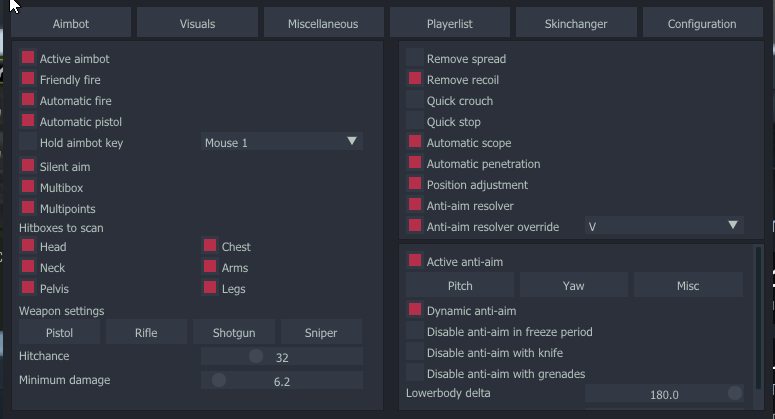Screen dimensions: 775x419
Task: Enable the Remove spread checkbox
Action: tap(415, 57)
